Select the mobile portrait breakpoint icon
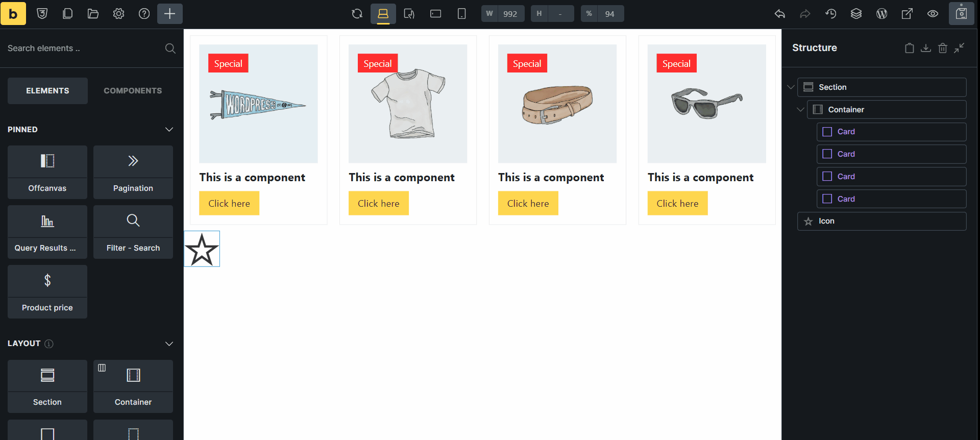Image resolution: width=980 pixels, height=440 pixels. click(461, 14)
